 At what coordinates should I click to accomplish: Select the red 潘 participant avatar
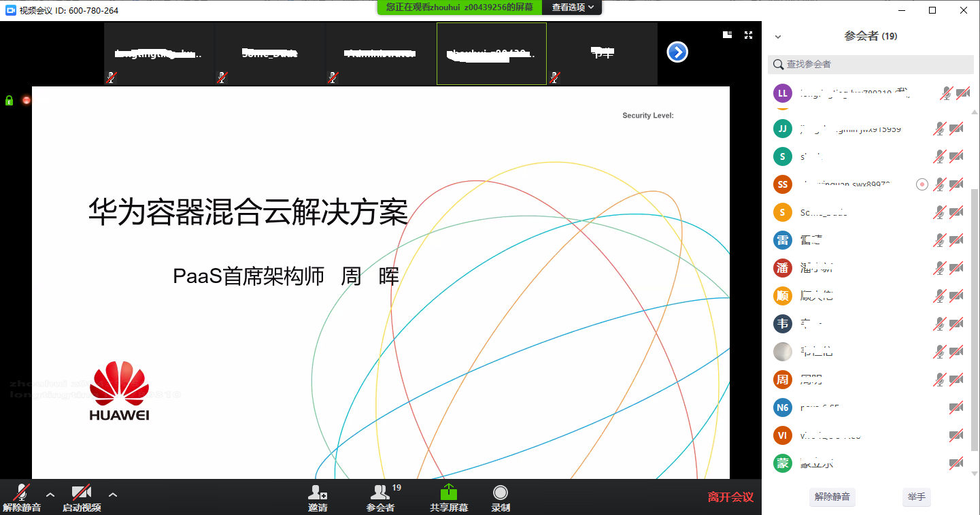(x=783, y=268)
